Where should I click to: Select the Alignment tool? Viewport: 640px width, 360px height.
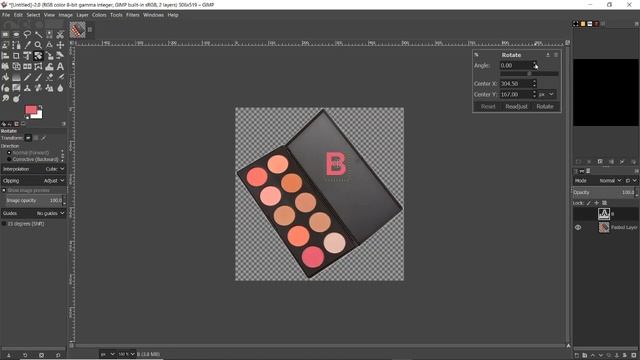pos(5,56)
